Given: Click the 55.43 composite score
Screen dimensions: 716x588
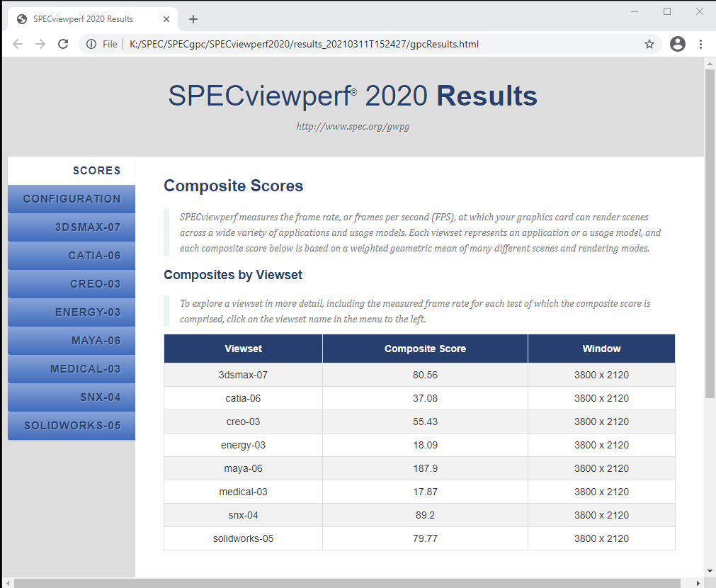Looking at the screenshot, I should [425, 422].
